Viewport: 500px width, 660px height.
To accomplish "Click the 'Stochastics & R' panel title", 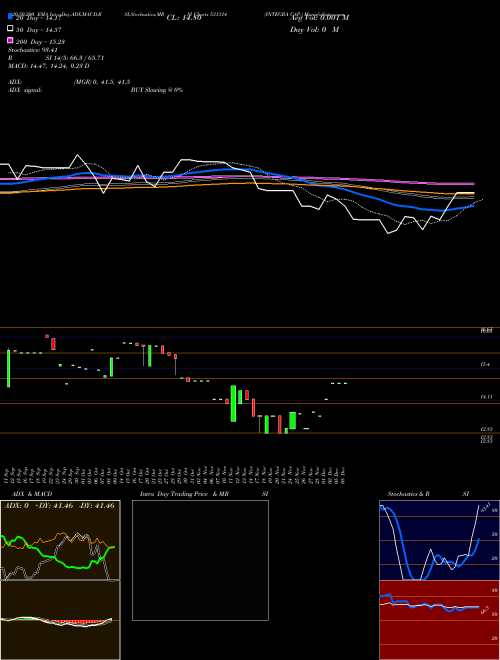I will [408, 494].
